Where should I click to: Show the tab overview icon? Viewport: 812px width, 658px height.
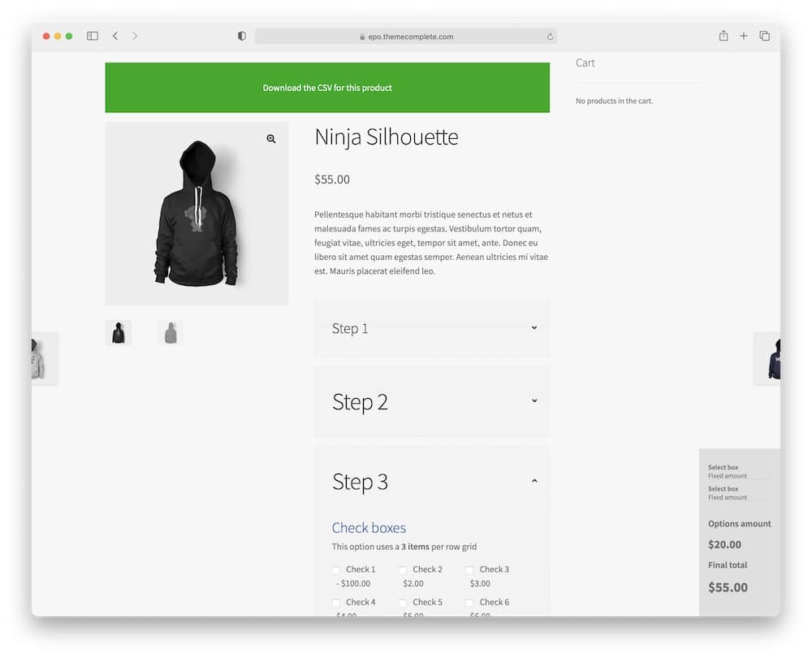[764, 36]
